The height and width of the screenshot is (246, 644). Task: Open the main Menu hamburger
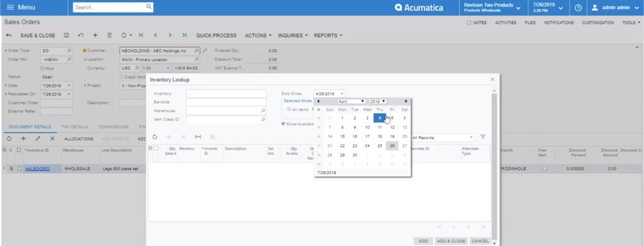click(x=11, y=8)
